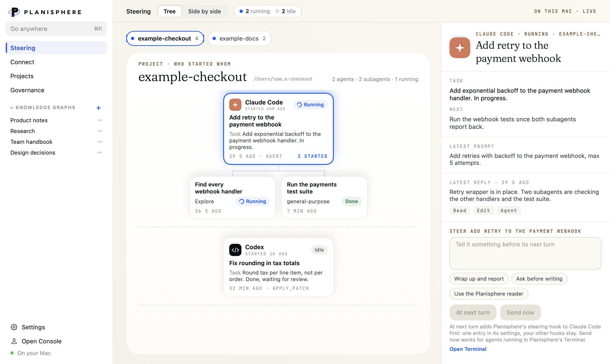Click the Codex code-bracket icon
The width and height of the screenshot is (610, 364).
coord(235,250)
